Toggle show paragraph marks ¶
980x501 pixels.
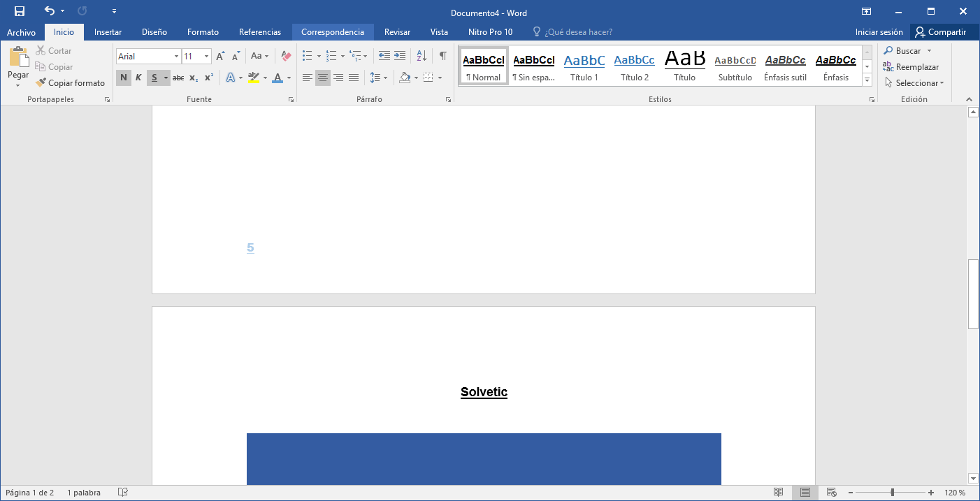442,57
